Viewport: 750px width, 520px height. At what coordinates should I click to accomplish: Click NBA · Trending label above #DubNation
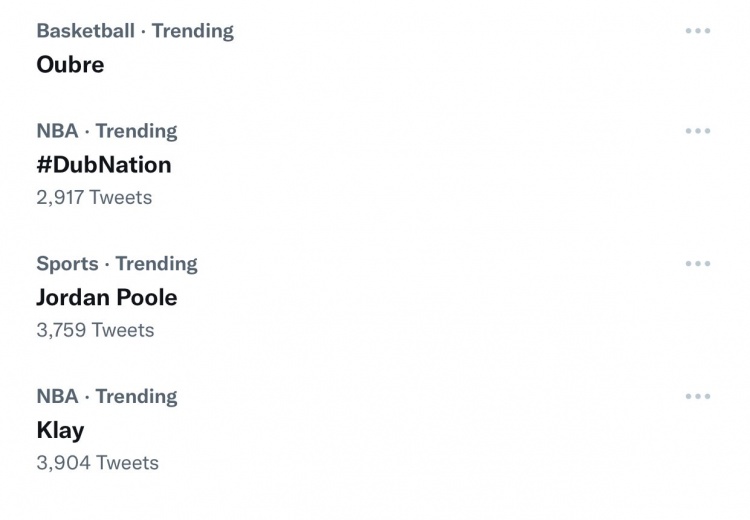pyautogui.click(x=107, y=131)
